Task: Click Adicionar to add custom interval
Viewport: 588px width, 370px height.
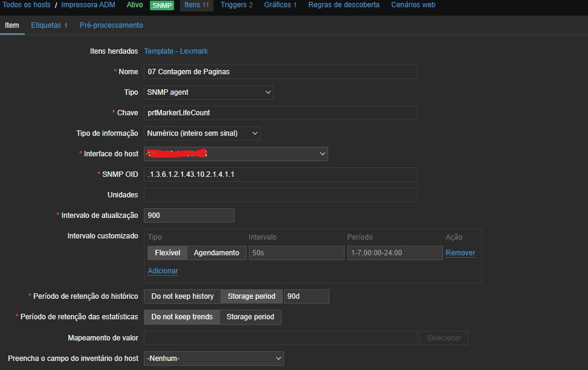Action: tap(163, 271)
